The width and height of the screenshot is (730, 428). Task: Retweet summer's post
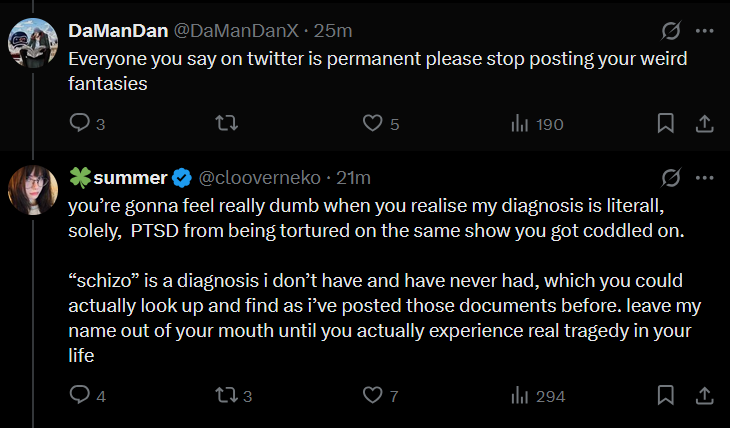point(227,396)
